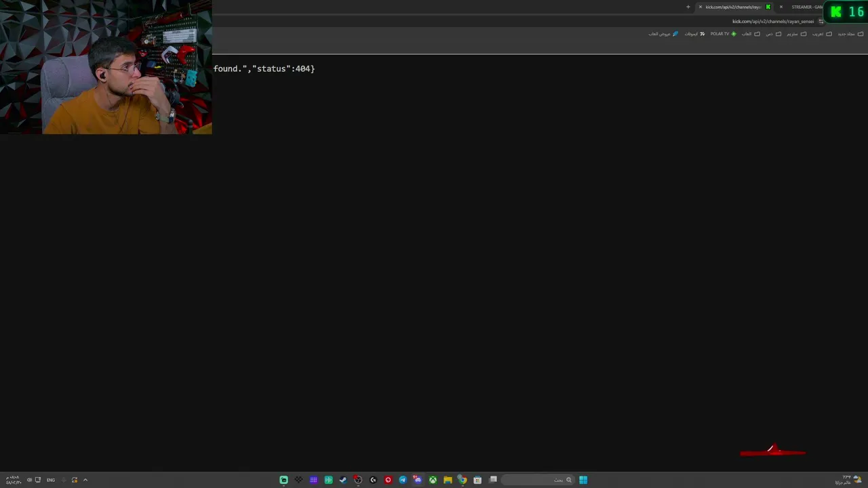The height and width of the screenshot is (488, 868).
Task: Open the تعريب bookmarks folder
Action: click(x=822, y=34)
